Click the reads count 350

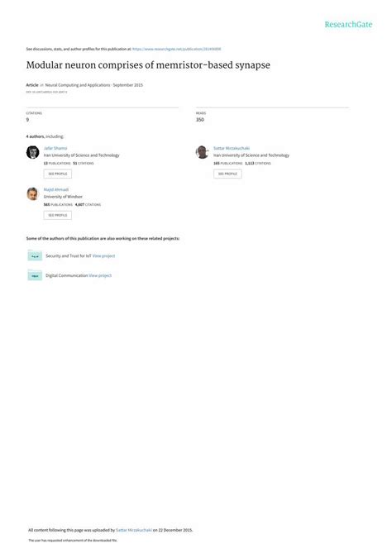200,120
